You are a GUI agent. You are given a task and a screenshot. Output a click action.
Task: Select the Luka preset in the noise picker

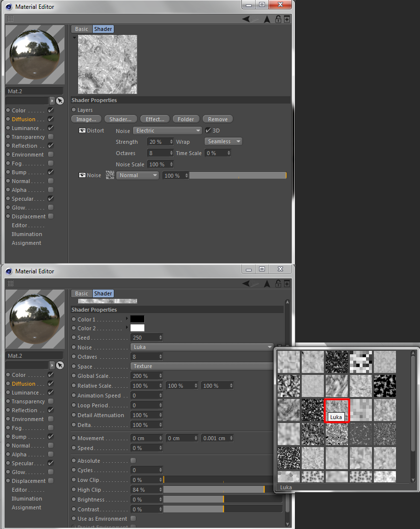tap(337, 411)
